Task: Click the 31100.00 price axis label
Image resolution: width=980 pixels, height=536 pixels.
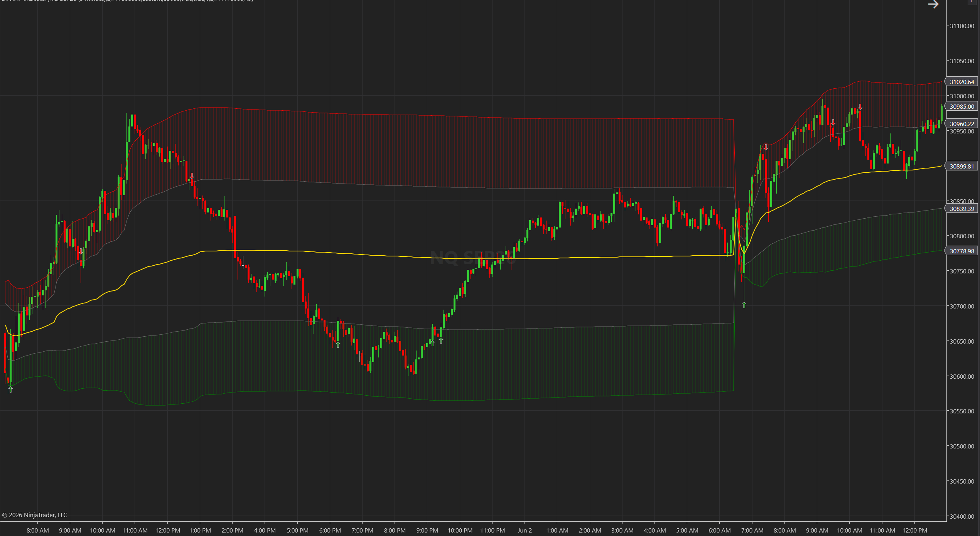Action: tap(962, 26)
